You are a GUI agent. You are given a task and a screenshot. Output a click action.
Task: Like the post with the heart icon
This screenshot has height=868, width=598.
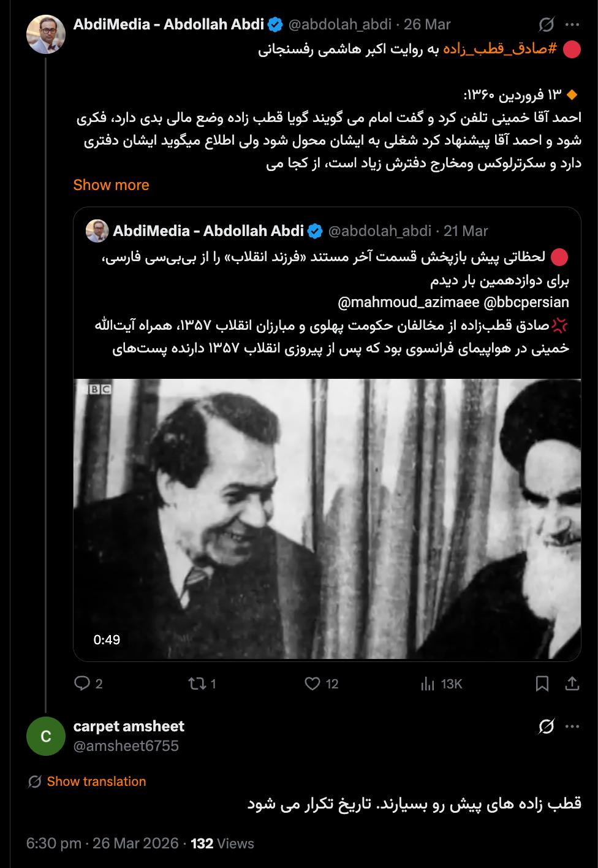[x=313, y=683]
